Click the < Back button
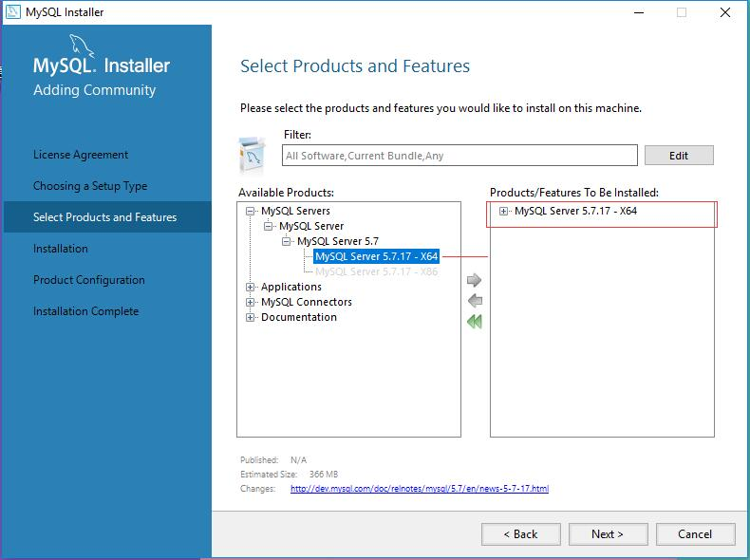The width and height of the screenshot is (750, 560). click(x=521, y=534)
